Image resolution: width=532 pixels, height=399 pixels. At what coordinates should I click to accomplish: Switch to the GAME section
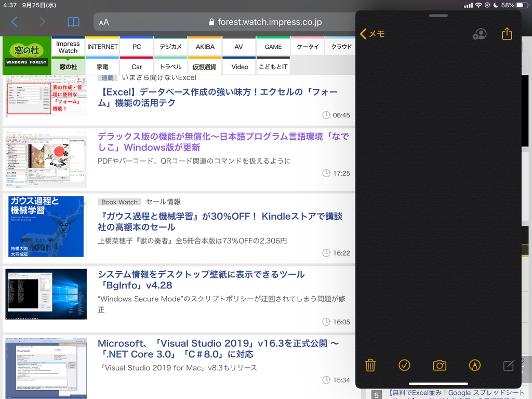(273, 46)
